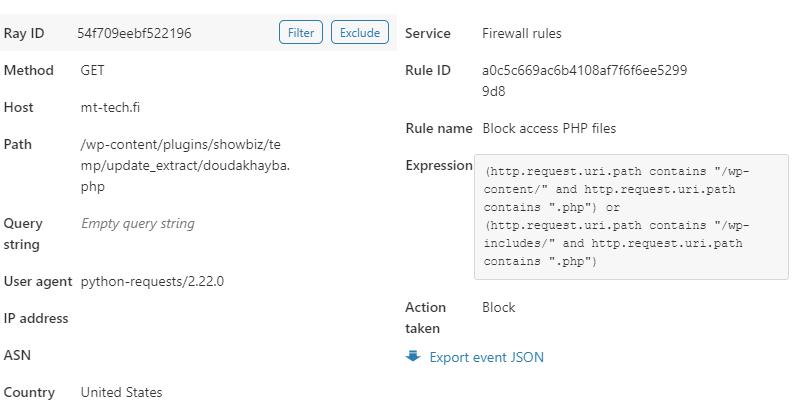Click the IP address field label
This screenshot has height=417, width=799.
pos(36,318)
